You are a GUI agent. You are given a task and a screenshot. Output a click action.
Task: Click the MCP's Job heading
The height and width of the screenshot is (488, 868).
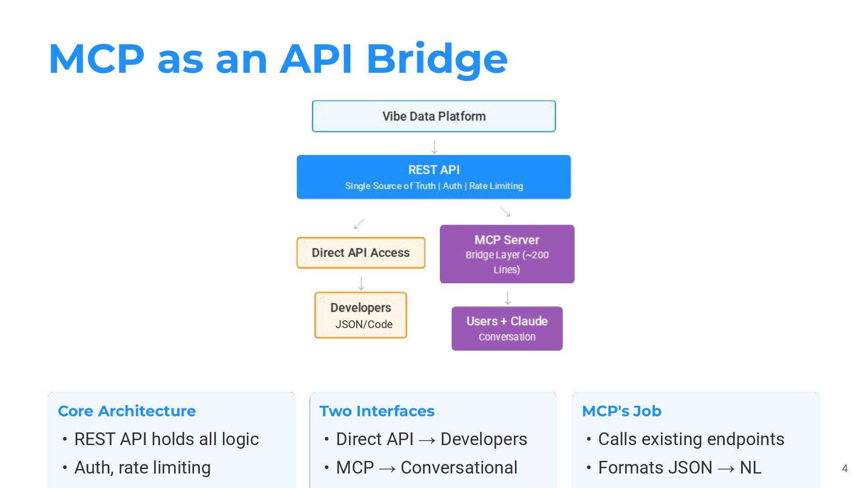pos(622,411)
